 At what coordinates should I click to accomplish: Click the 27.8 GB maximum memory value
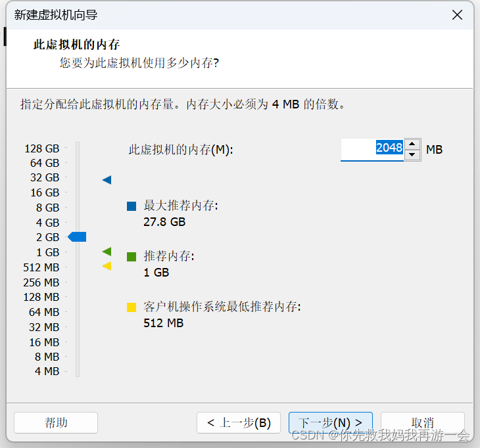(164, 222)
